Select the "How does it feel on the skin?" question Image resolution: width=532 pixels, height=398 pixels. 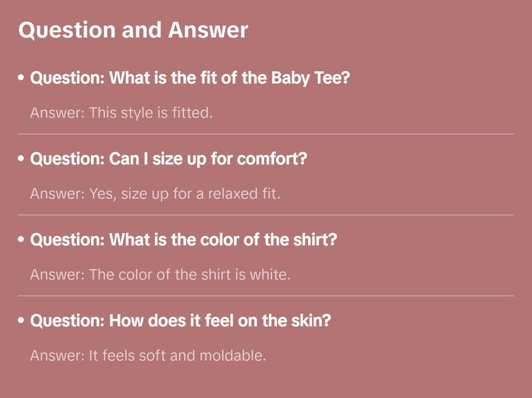pos(181,321)
